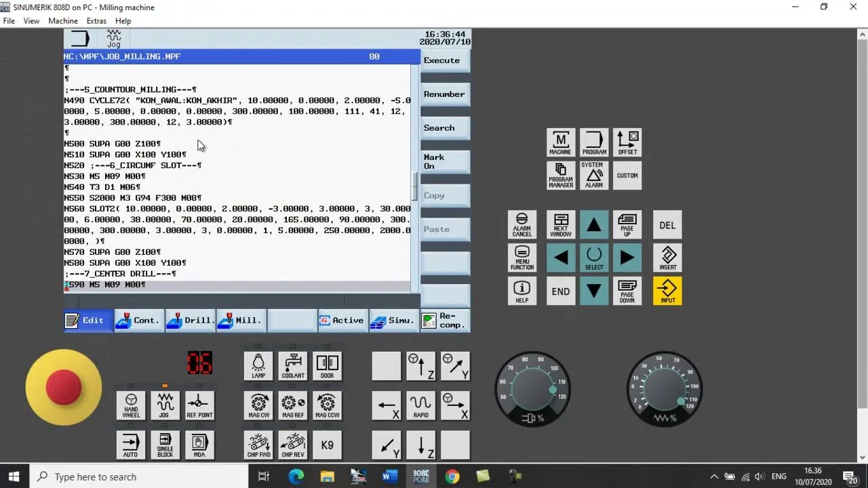Open the Simu. softkey tab
Screen dimensions: 868x488
pyautogui.click(x=394, y=321)
